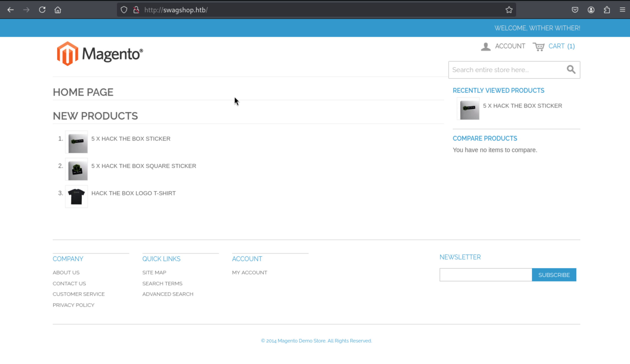Bookmark page with the star icon
Image resolution: width=630 pixels, height=364 pixels.
[x=509, y=10]
